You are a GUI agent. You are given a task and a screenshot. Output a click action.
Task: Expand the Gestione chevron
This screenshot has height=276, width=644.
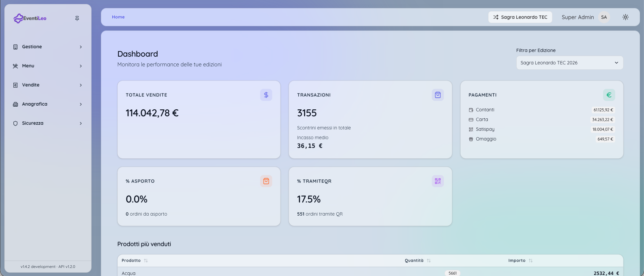coord(81,47)
